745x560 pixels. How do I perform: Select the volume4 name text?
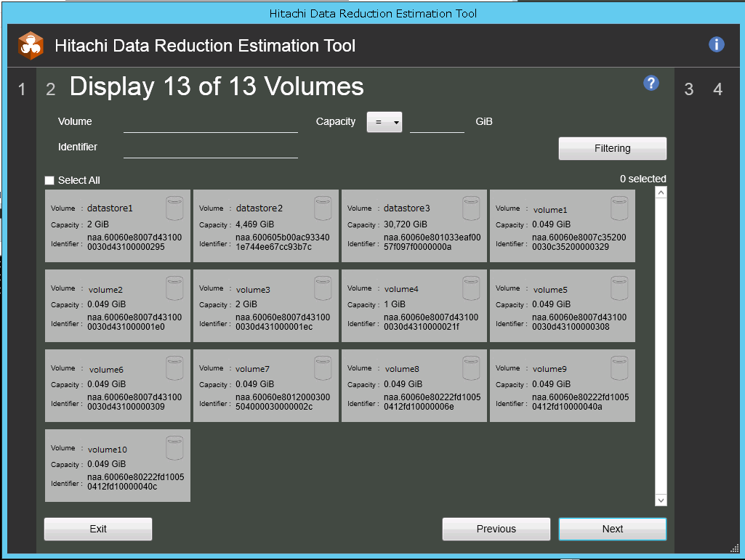401,289
